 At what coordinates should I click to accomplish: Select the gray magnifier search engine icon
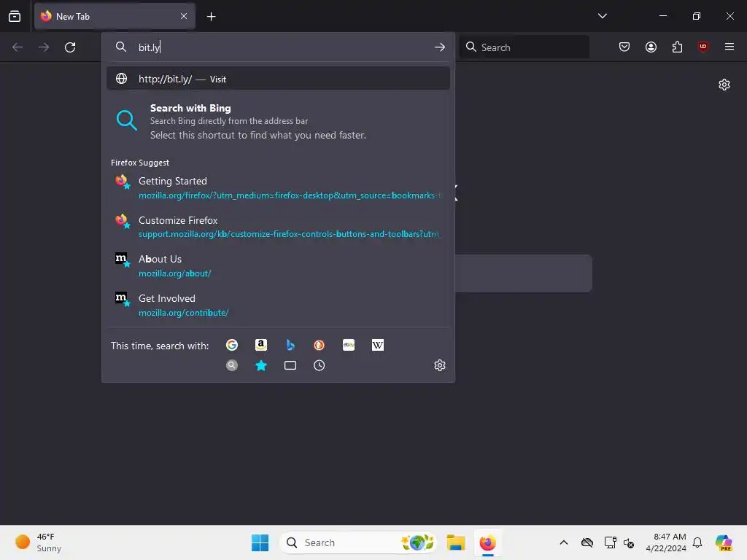232,365
